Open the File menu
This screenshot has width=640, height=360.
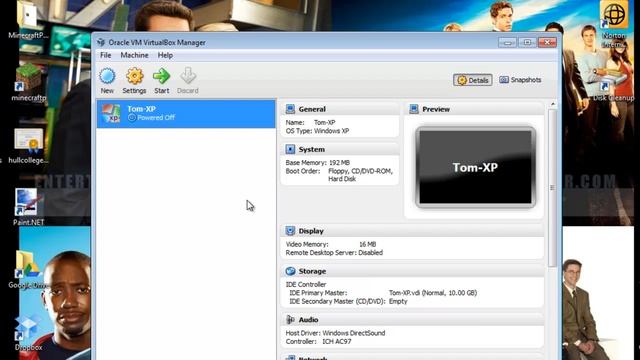pos(106,55)
